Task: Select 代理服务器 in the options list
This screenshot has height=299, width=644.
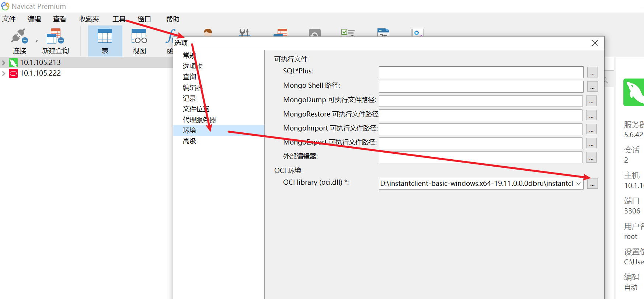Action: point(199,120)
